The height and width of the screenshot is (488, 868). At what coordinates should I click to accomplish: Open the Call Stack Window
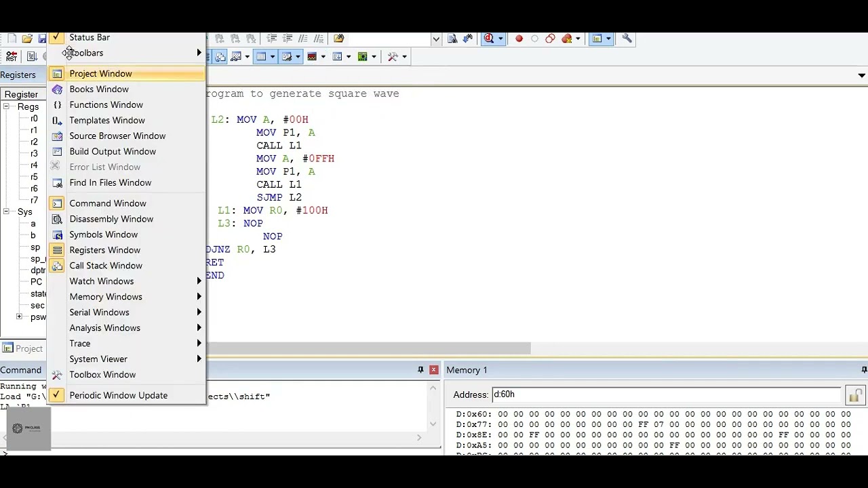tap(126, 266)
